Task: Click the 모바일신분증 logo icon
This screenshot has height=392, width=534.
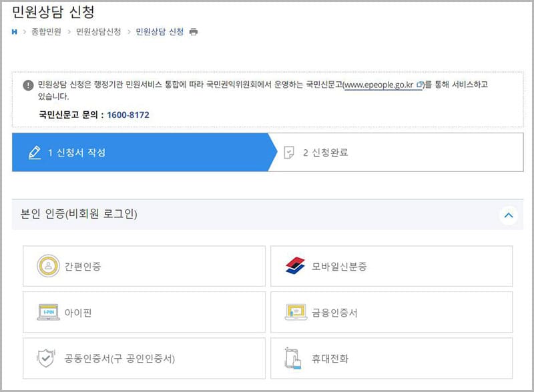Action: (x=295, y=266)
